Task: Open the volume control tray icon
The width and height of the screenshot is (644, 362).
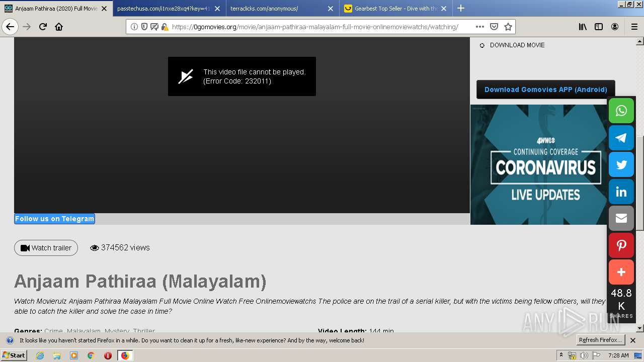Action: (x=584, y=355)
